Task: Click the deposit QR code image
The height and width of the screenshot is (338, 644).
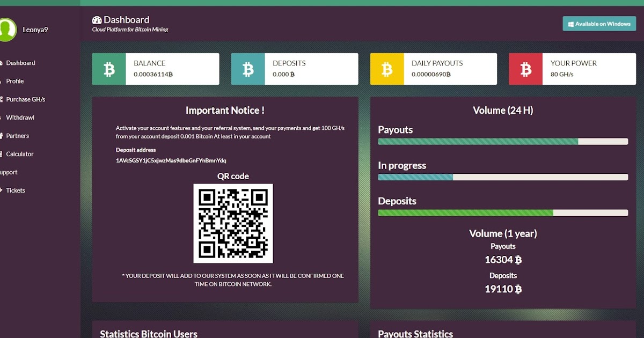Action: pos(233,223)
